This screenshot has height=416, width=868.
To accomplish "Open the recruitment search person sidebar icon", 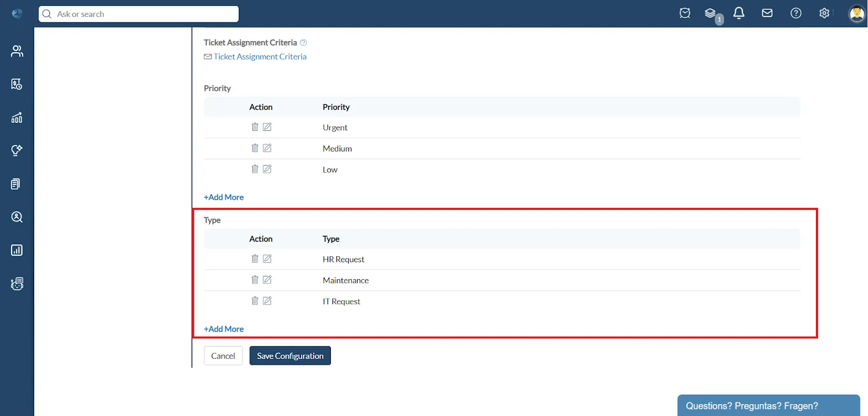I will [x=17, y=217].
